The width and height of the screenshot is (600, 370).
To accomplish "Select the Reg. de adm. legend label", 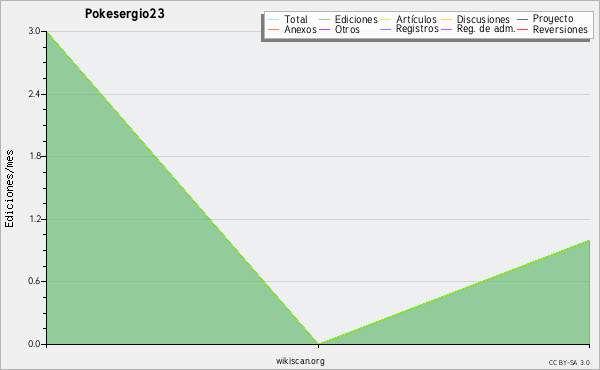I will click(486, 29).
